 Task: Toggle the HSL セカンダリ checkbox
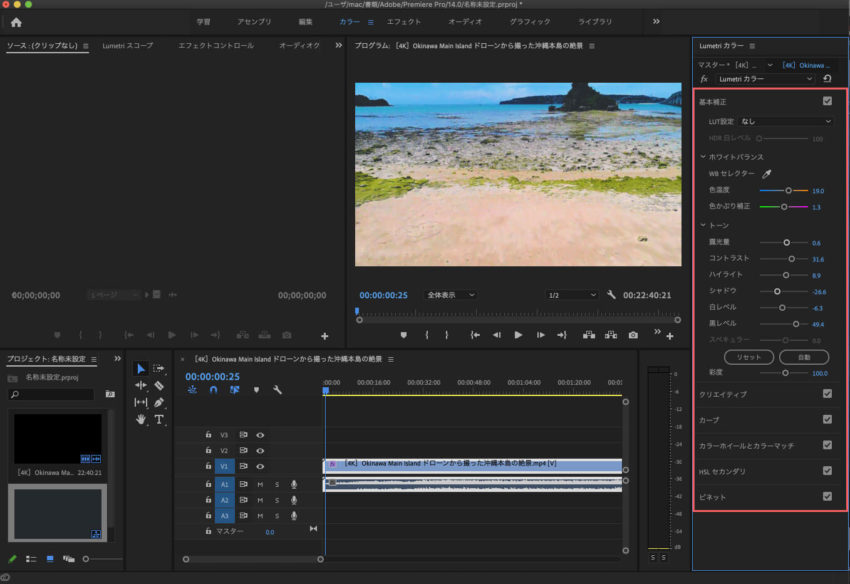(x=827, y=470)
